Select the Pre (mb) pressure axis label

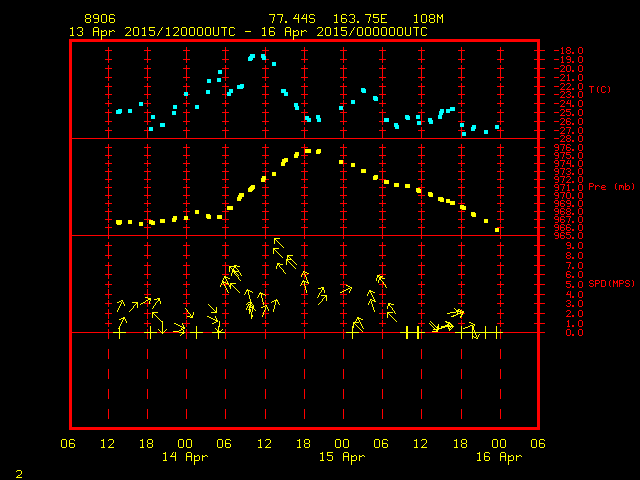[x=611, y=187]
